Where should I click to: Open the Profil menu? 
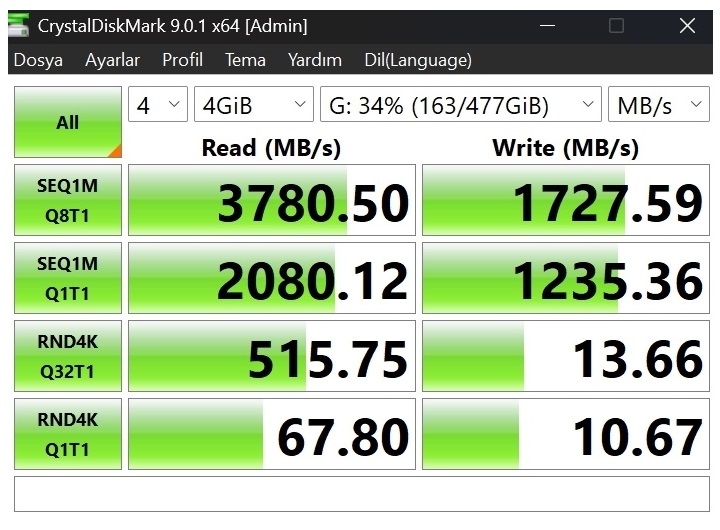click(182, 60)
